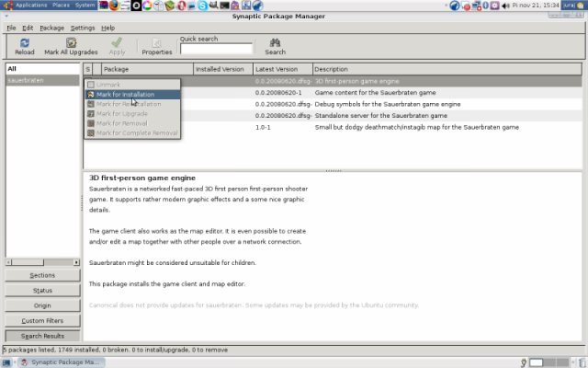The width and height of the screenshot is (588, 368).
Task: Choose Mark for Removal menu entry
Action: point(132,123)
